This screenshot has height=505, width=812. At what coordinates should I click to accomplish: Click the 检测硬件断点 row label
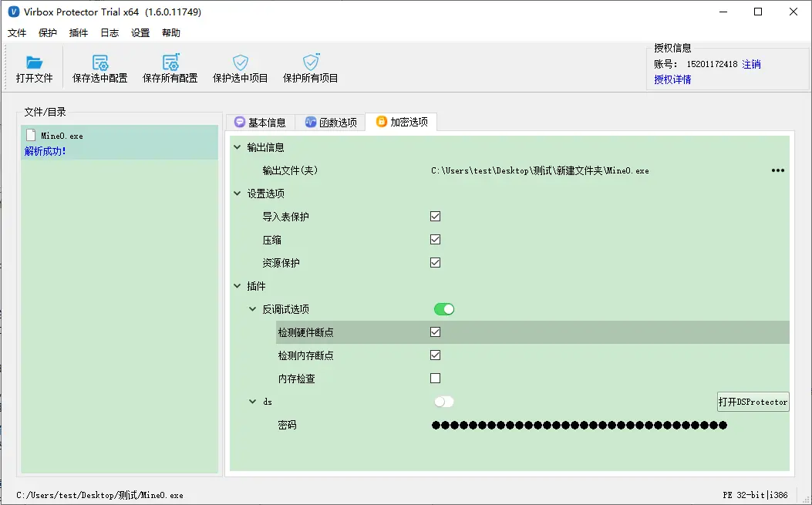click(x=305, y=332)
